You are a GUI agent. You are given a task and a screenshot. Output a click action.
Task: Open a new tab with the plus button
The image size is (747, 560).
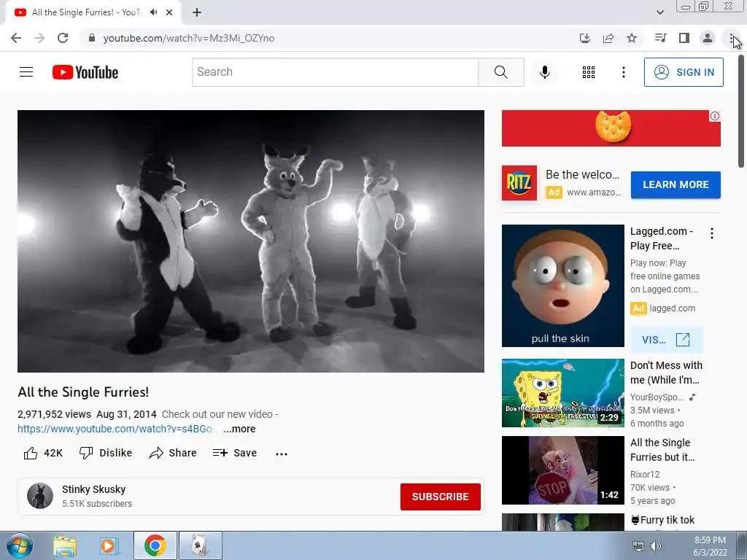pos(197,12)
